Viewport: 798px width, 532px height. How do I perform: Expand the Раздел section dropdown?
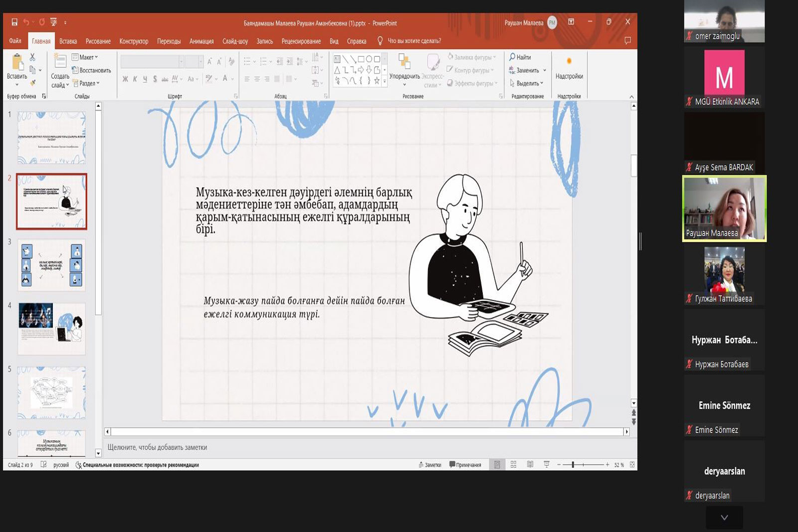(x=86, y=83)
